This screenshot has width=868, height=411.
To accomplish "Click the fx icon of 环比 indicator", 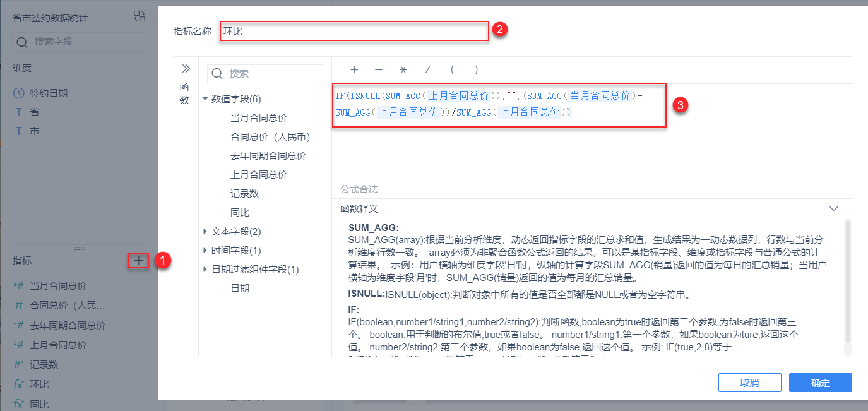I will point(18,384).
